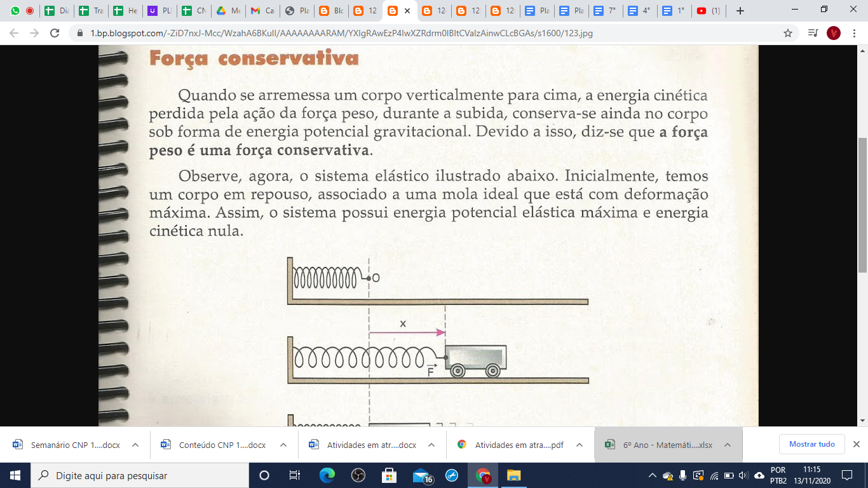Open Task View on the taskbar
Image resolution: width=868 pixels, height=488 pixels.
(295, 475)
